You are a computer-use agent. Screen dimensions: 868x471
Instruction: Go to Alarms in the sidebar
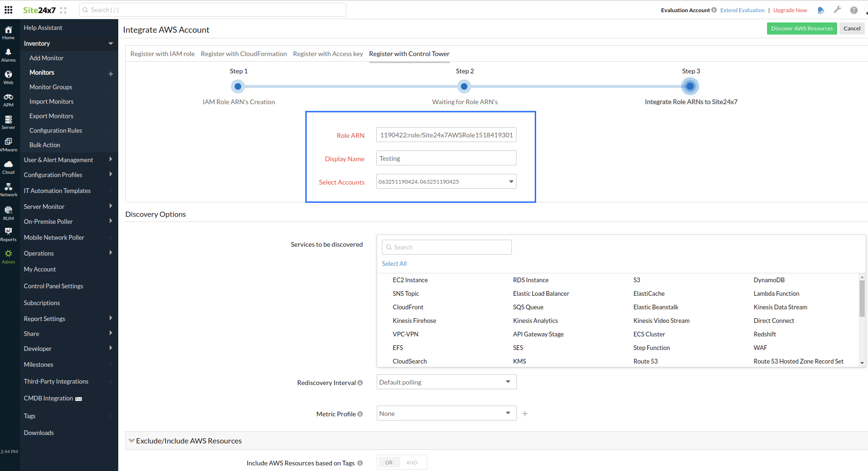click(8, 55)
